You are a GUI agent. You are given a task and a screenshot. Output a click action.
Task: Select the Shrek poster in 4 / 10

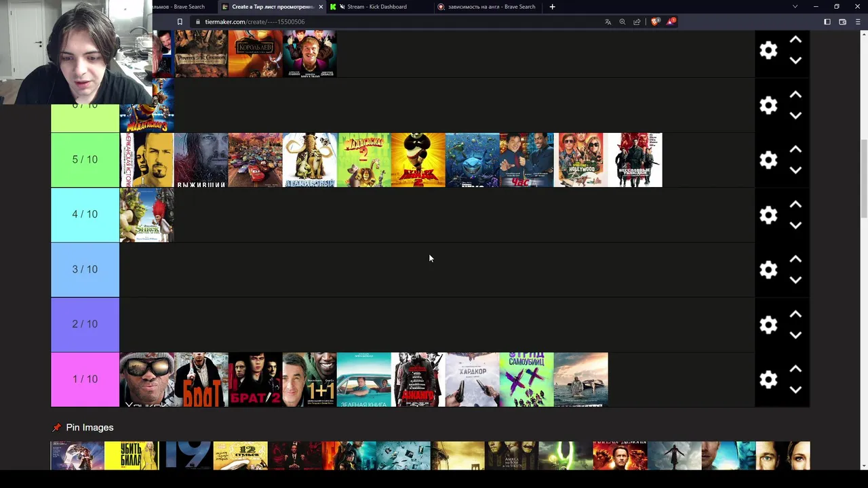click(x=147, y=215)
